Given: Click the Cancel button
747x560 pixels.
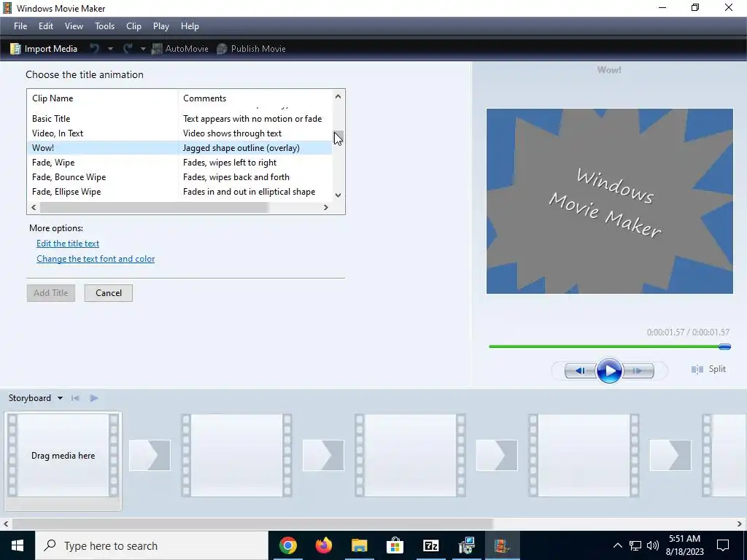Looking at the screenshot, I should tap(109, 293).
